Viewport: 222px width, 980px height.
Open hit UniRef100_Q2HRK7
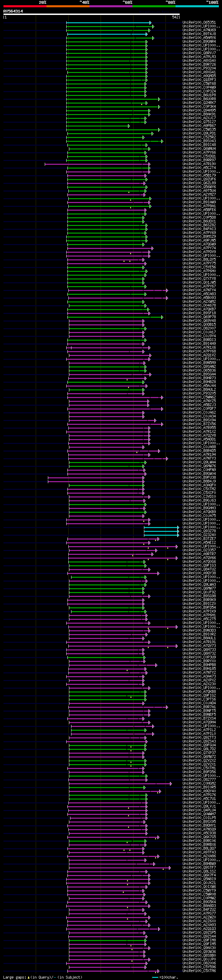point(199,103)
